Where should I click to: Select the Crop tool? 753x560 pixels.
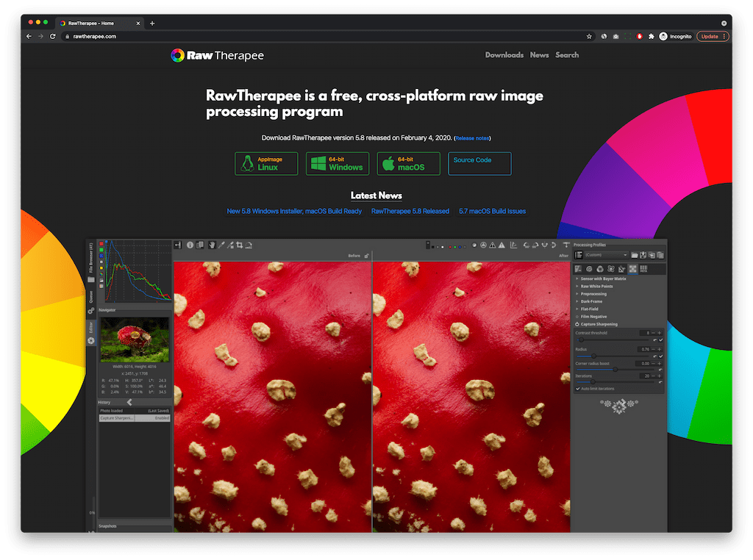pos(240,245)
